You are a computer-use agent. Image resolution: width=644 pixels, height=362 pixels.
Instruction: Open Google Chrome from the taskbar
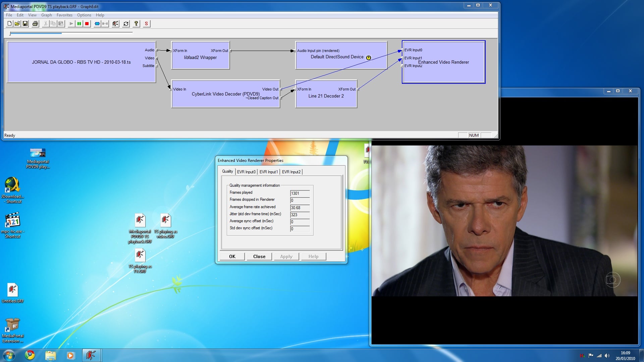[30, 355]
